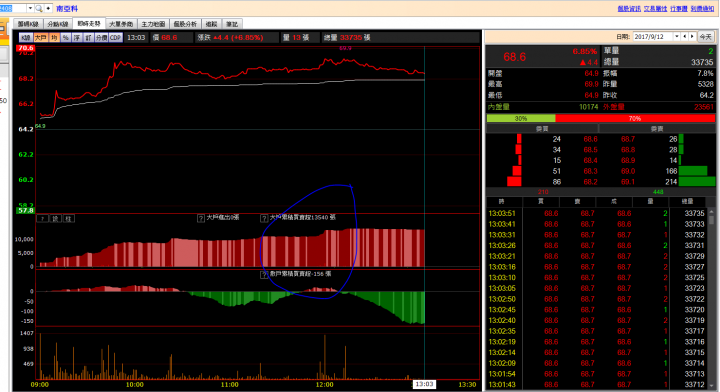Click the % percentage scale button
The width and height of the screenshot is (720, 392).
(65, 38)
